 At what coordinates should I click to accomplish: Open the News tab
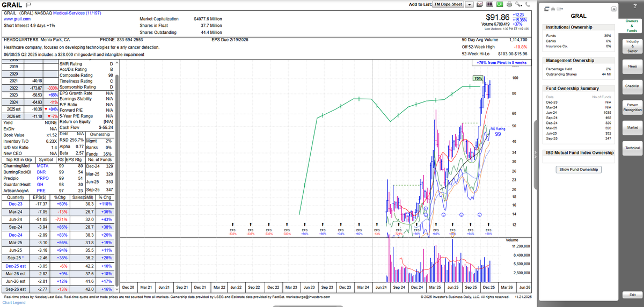pos(632,66)
